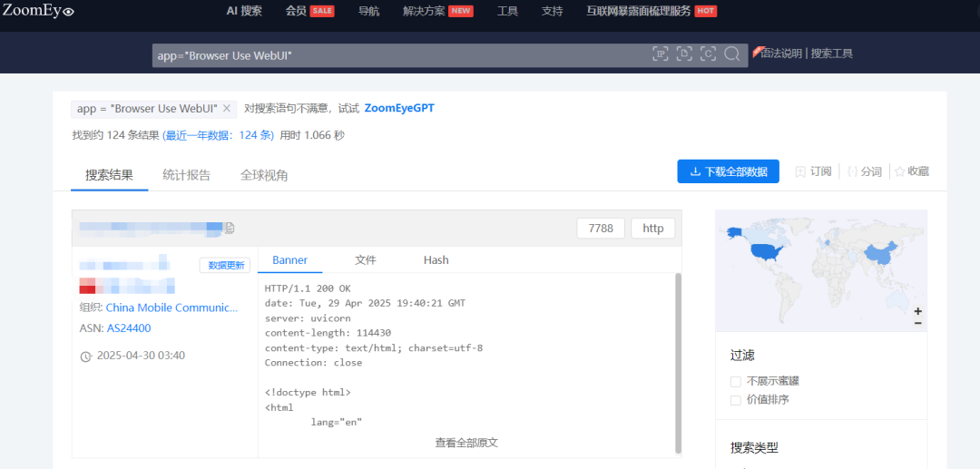
Task: Open the 解决方案 menu
Action: coord(424,11)
